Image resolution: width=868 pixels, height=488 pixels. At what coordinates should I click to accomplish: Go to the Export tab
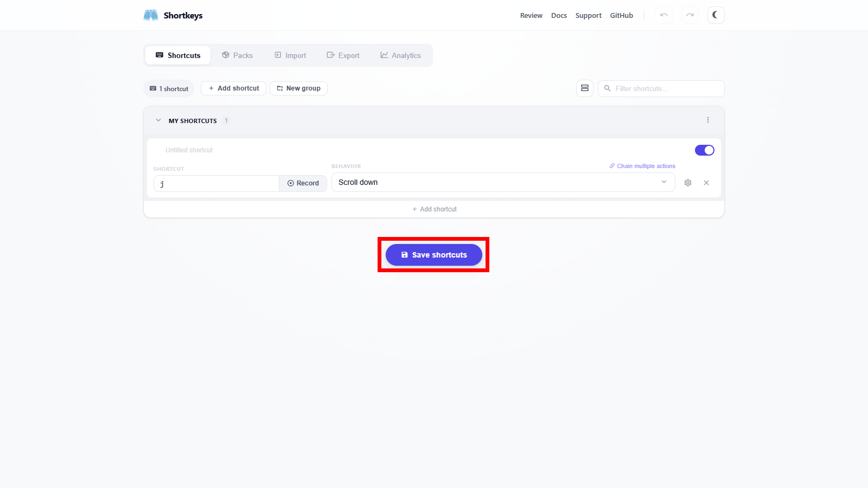pos(343,55)
